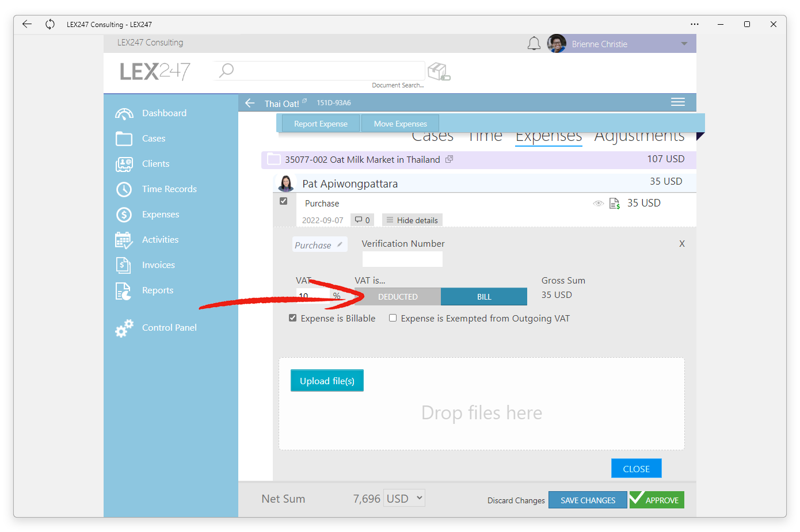Viewport: 800px width, 532px height.
Task: Click the Upload file(s) button
Action: tap(327, 381)
